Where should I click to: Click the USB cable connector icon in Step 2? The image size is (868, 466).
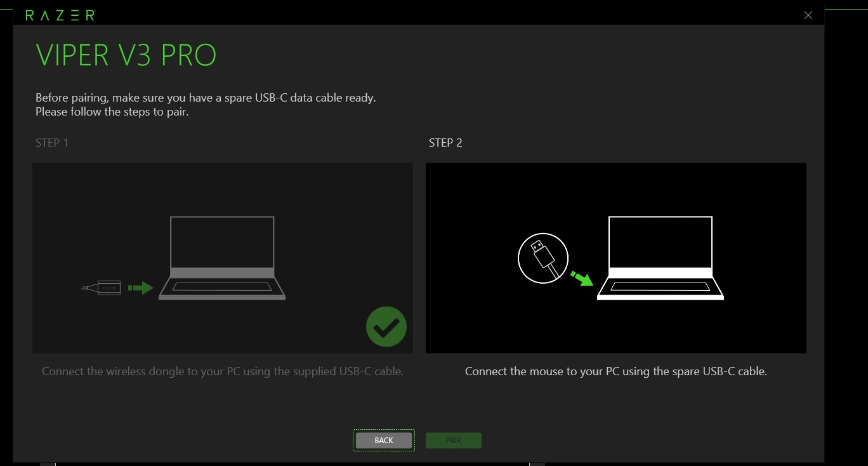pos(542,257)
